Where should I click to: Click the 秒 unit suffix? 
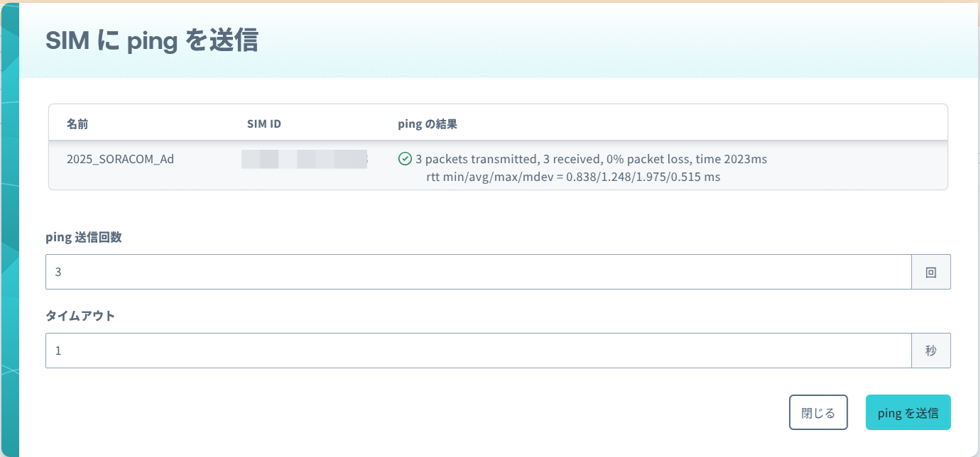tap(931, 351)
